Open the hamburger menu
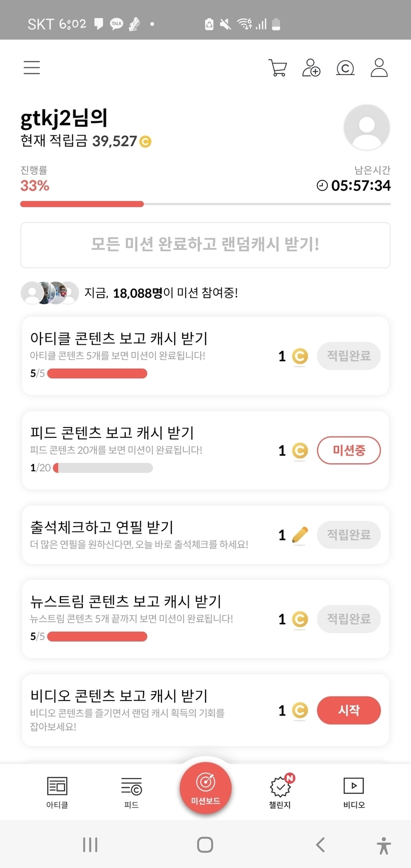The height and width of the screenshot is (868, 411). pos(32,67)
